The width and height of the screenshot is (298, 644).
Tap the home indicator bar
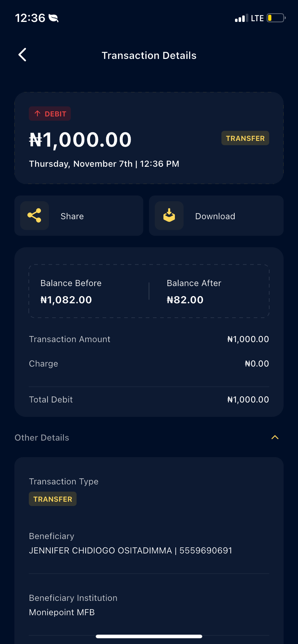click(x=149, y=636)
